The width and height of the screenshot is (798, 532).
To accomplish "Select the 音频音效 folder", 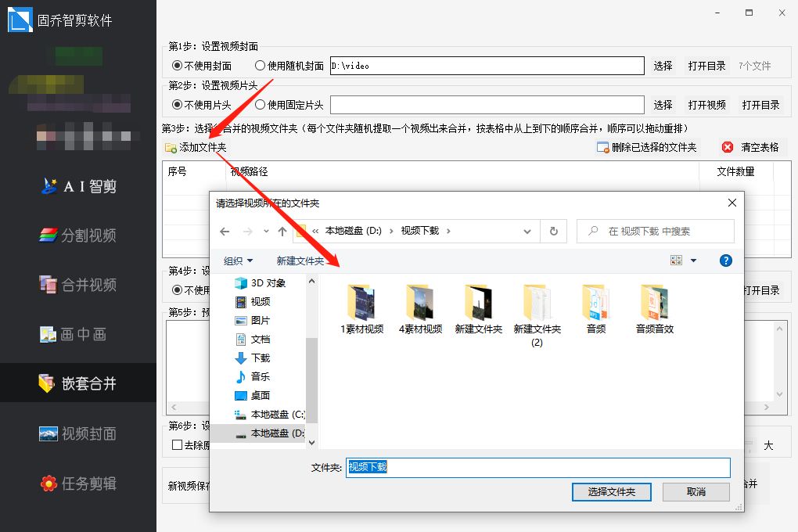I will click(x=655, y=310).
